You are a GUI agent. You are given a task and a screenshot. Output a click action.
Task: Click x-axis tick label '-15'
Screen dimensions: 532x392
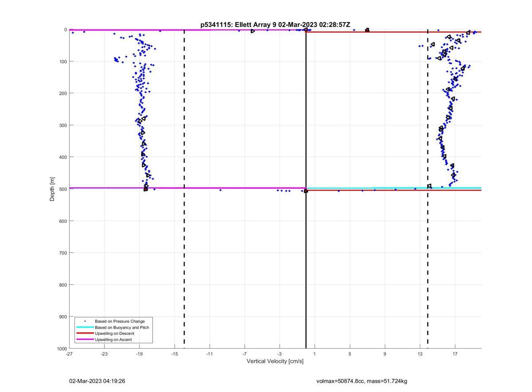click(174, 354)
